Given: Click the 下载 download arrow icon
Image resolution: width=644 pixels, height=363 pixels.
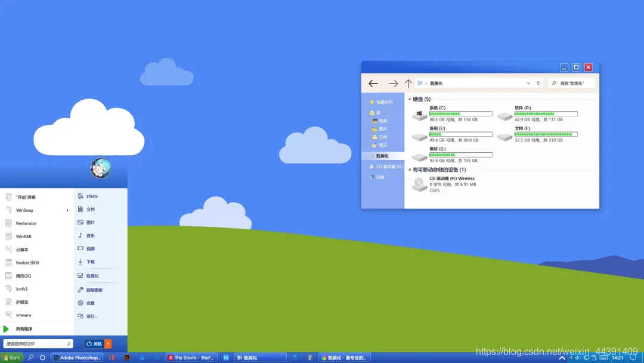Looking at the screenshot, I should pos(80,262).
